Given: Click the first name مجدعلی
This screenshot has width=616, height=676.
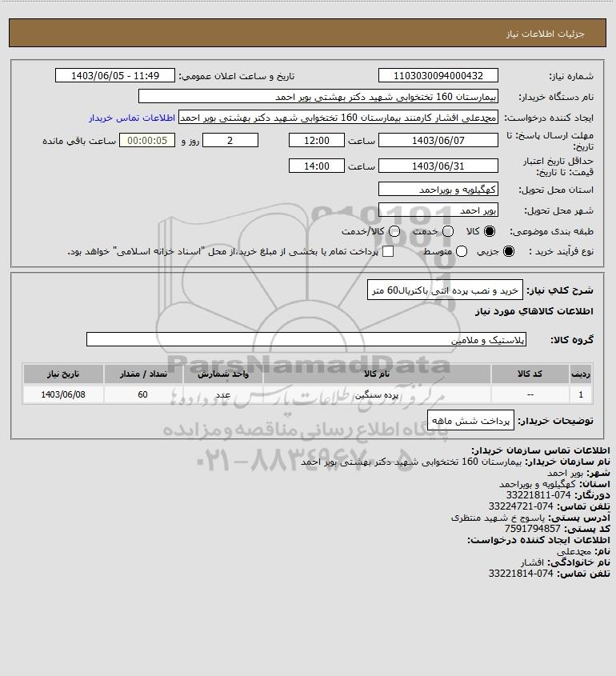Looking at the screenshot, I should tap(574, 551).
